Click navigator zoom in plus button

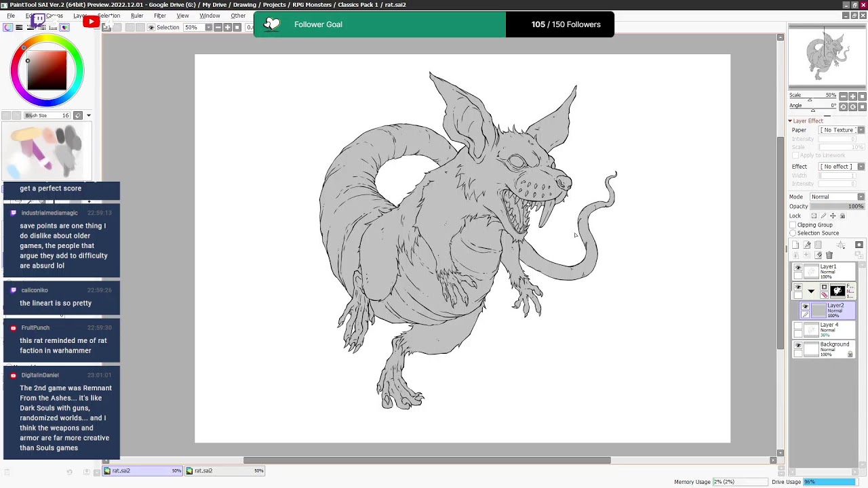[852, 96]
